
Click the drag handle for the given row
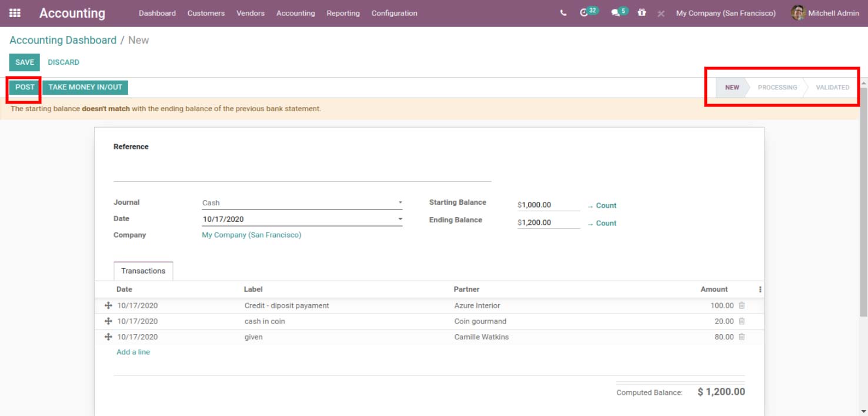tap(108, 337)
